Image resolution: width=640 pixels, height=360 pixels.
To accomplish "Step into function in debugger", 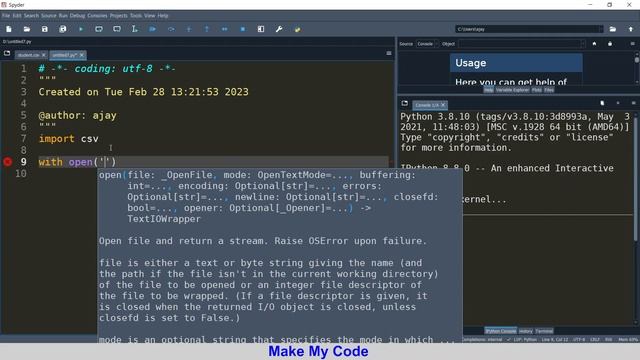I will coord(189,29).
